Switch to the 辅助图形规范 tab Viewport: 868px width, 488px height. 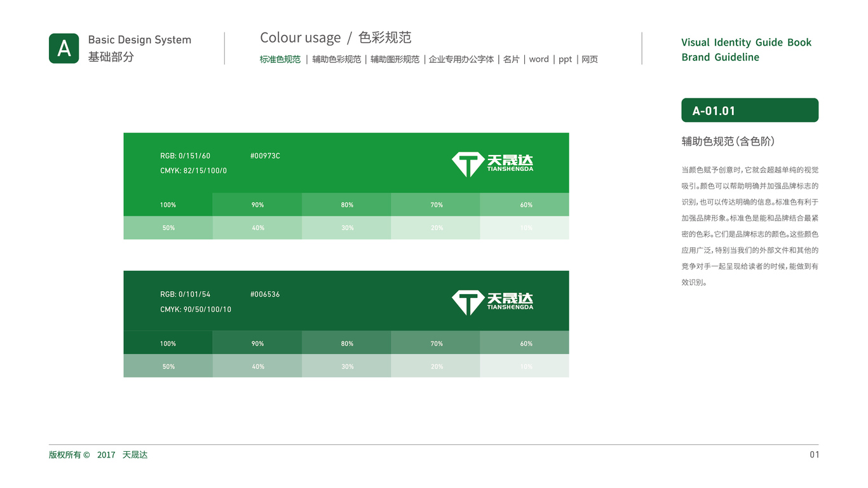[395, 59]
